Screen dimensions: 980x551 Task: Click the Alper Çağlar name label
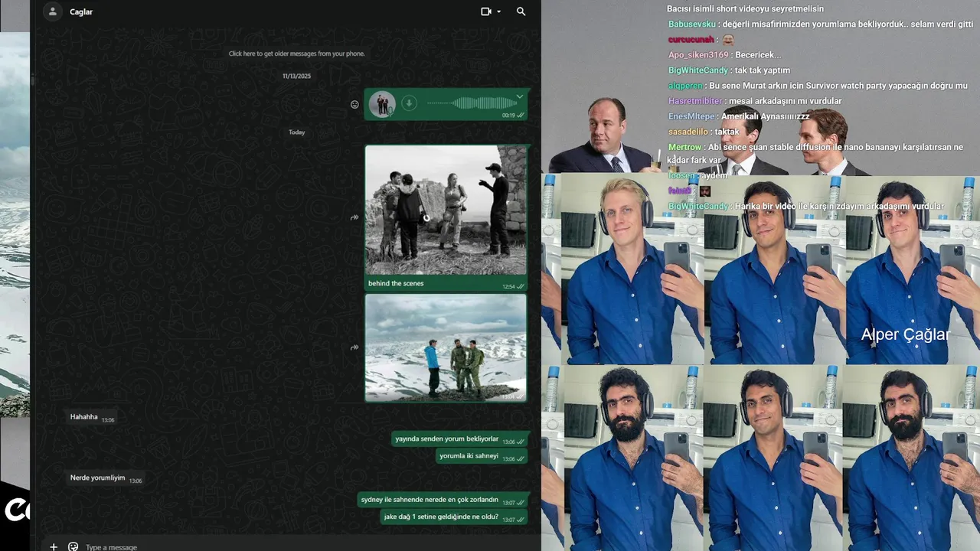tap(905, 334)
